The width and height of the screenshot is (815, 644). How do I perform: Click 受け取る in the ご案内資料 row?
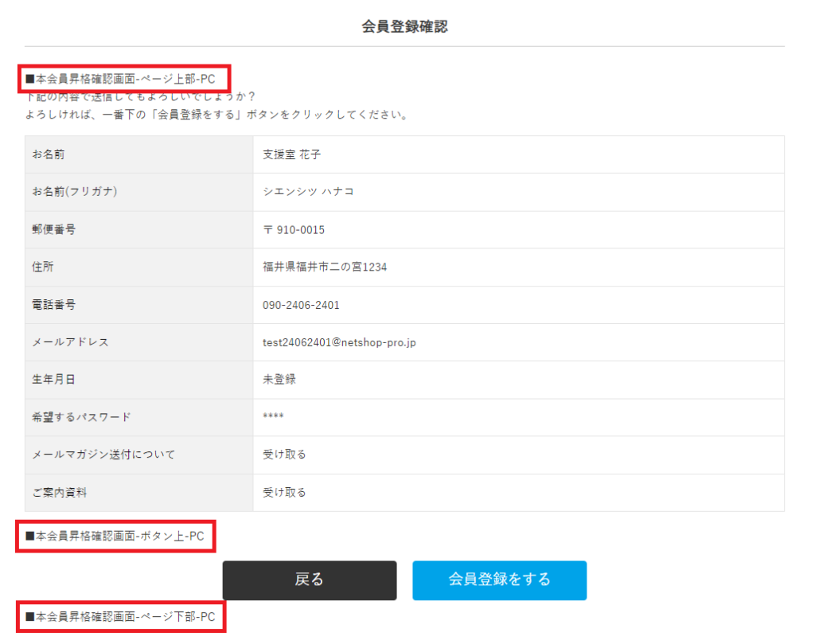pos(284,493)
